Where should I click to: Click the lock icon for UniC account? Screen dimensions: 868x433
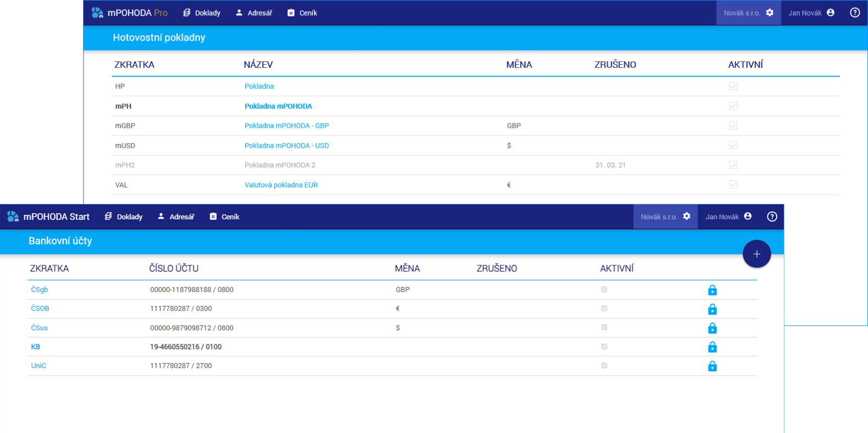[713, 366]
